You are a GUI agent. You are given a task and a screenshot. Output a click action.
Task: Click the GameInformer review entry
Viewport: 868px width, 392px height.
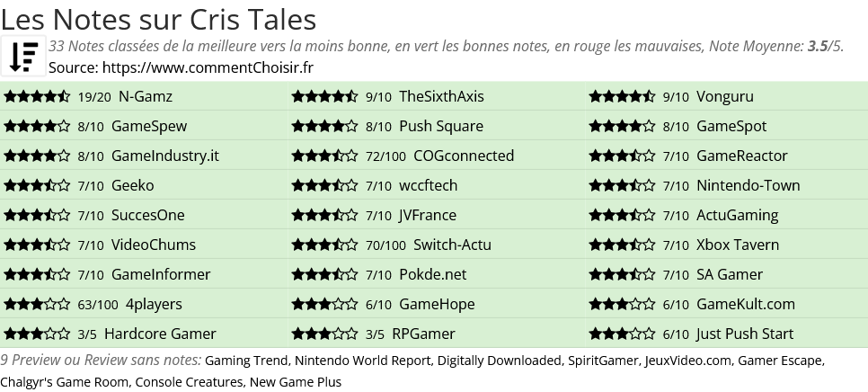pyautogui.click(x=160, y=275)
